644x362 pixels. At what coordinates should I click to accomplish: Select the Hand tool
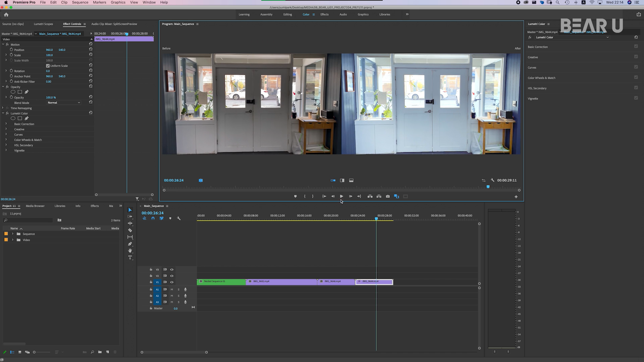tap(130, 251)
